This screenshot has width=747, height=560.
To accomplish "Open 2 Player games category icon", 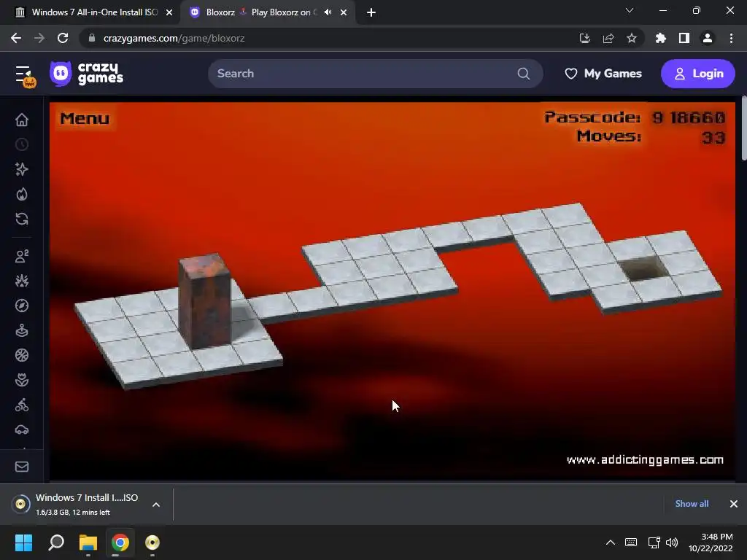I will (22, 256).
